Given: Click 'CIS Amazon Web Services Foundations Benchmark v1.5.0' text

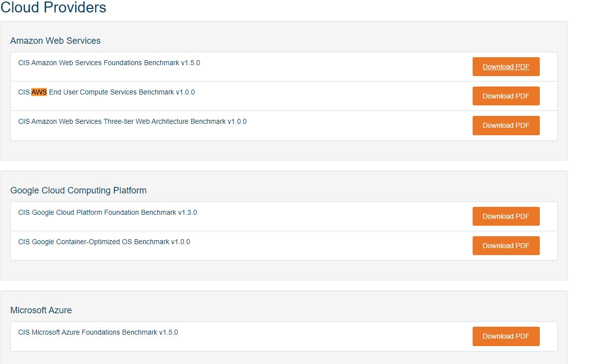Looking at the screenshot, I should click(x=109, y=63).
